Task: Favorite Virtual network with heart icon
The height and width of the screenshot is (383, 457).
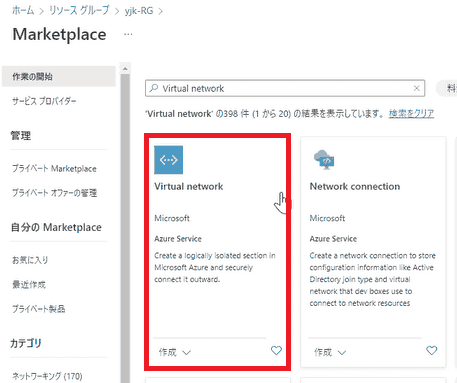Action: point(276,350)
